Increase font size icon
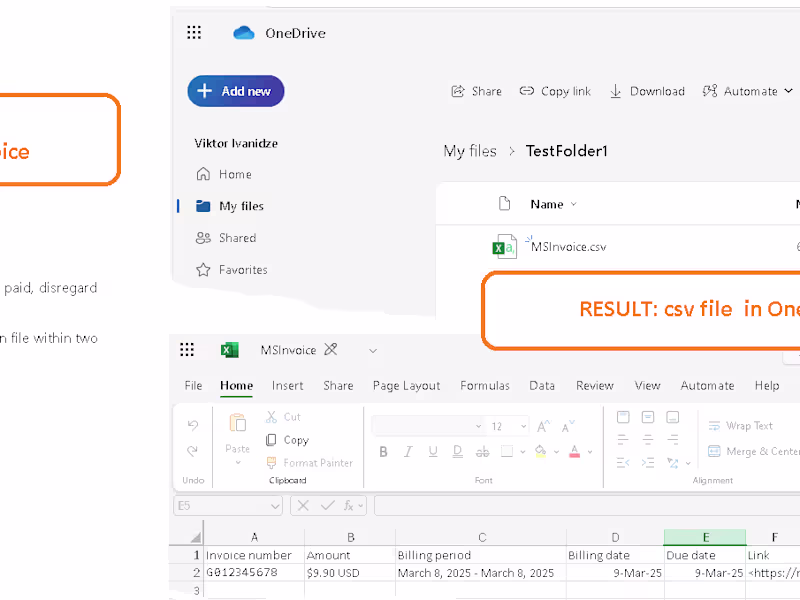Image resolution: width=800 pixels, height=600 pixels. pos(543,426)
